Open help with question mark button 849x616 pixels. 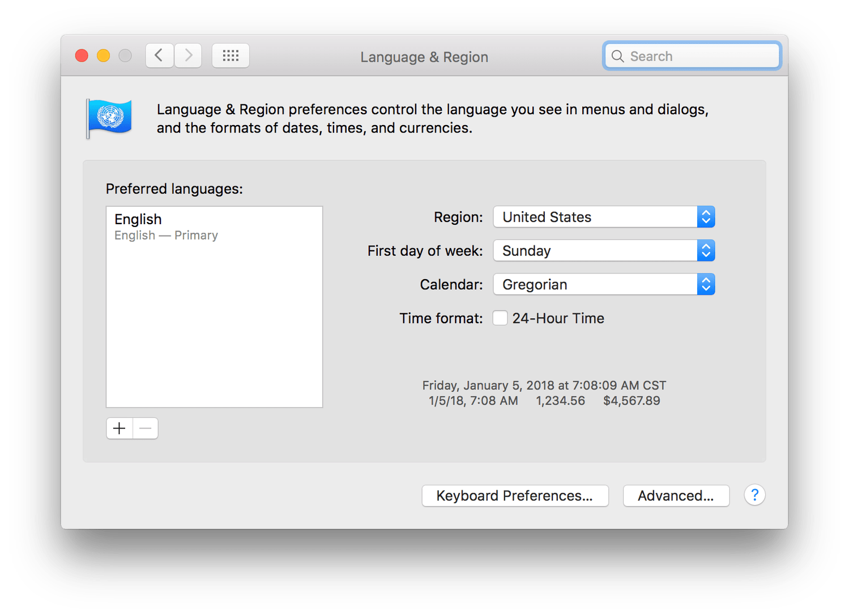(x=754, y=495)
